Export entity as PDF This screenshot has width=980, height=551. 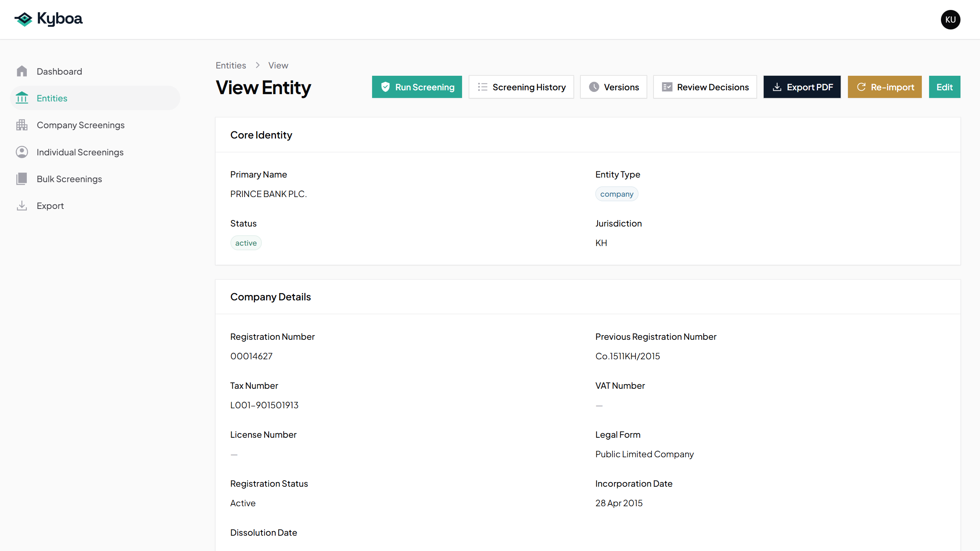802,87
